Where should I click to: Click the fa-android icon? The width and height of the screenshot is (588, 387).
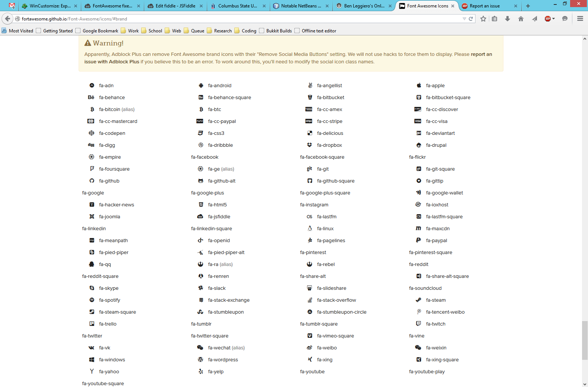tap(201, 85)
